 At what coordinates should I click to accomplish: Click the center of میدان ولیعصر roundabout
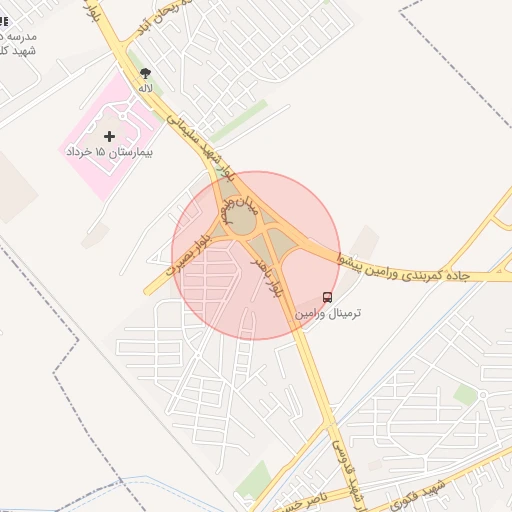point(243,219)
